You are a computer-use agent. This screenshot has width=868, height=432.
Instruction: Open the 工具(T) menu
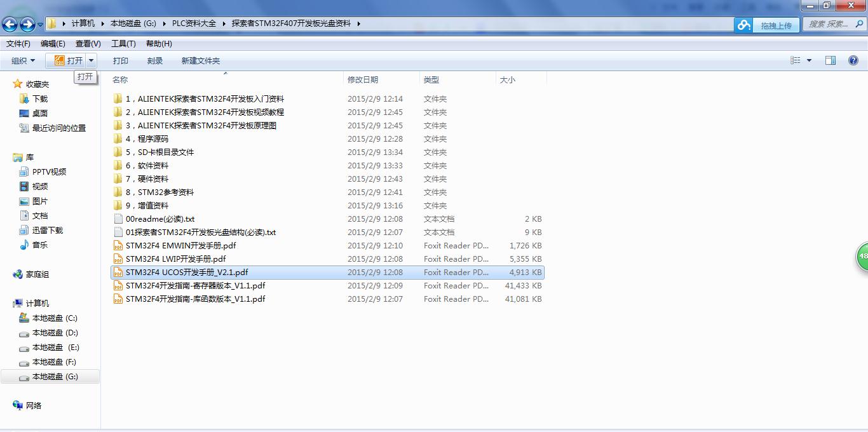[123, 44]
